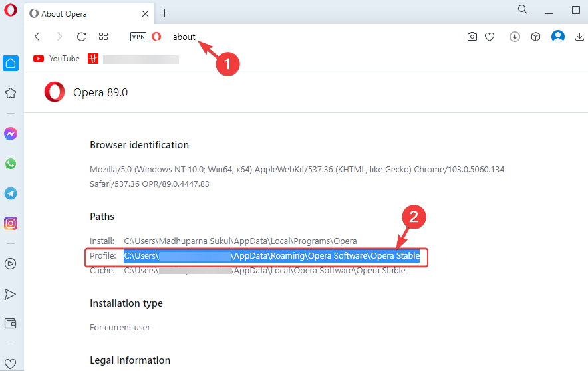Click the Mozilla/5.0 user agent string
Screen dimensions: 588x371
(x=297, y=176)
